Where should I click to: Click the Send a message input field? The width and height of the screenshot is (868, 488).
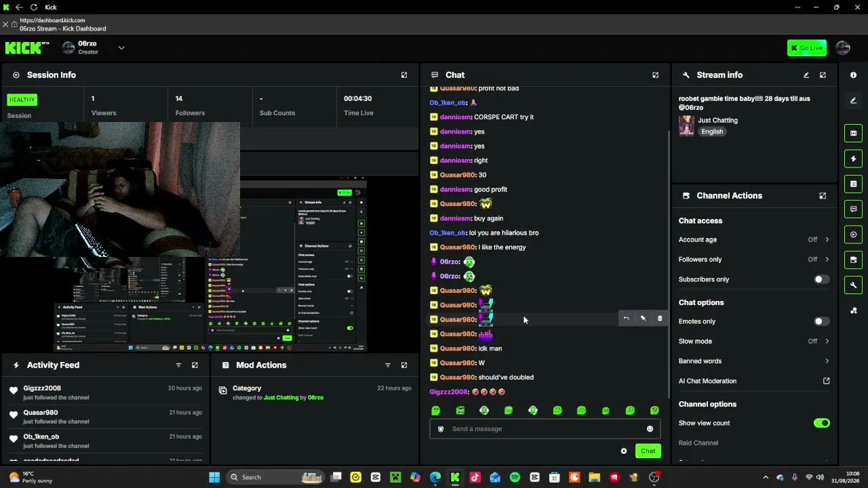click(x=545, y=429)
